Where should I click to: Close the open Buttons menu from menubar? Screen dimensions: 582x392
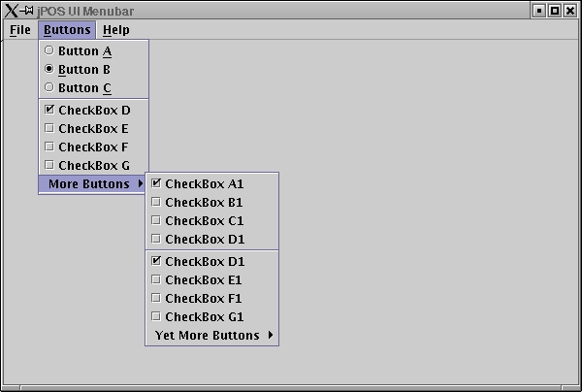coord(67,30)
